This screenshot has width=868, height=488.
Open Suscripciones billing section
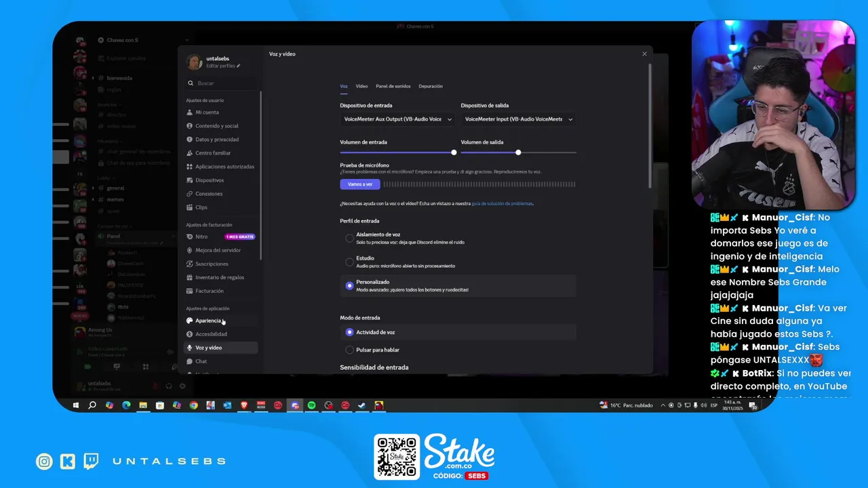(x=221, y=264)
